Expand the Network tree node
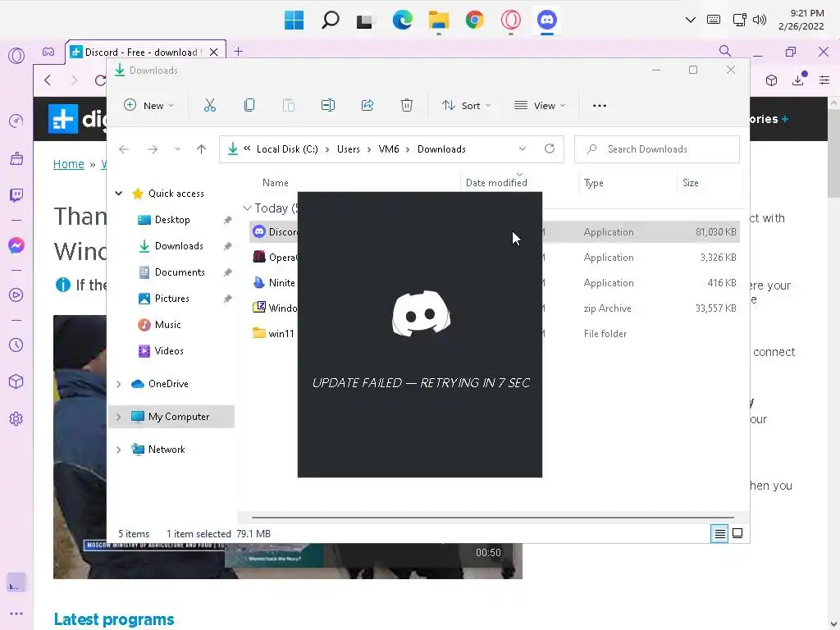Image resolution: width=840 pixels, height=630 pixels. point(119,450)
